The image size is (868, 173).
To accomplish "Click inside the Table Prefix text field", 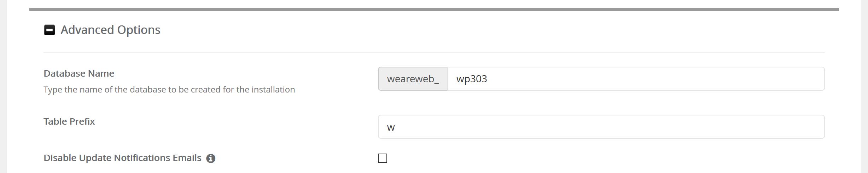I will click(x=601, y=127).
